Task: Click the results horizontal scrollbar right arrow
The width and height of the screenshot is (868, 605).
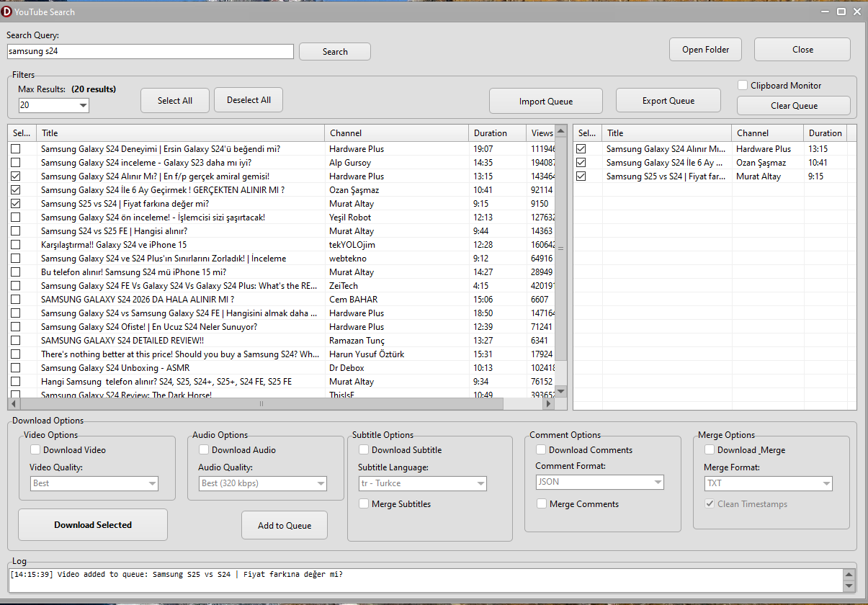Action: point(549,404)
